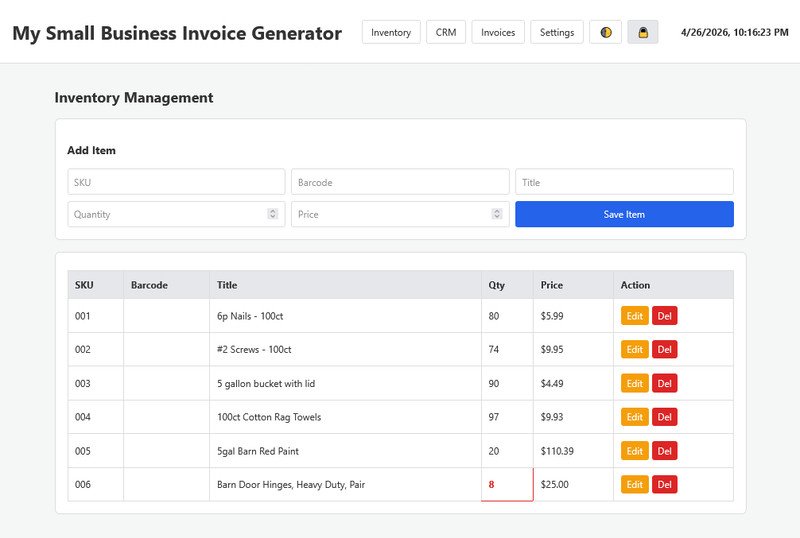Screen dimensions: 800x538
Task: Delete the 5gal Barn Red Paint item
Action: [x=664, y=451]
